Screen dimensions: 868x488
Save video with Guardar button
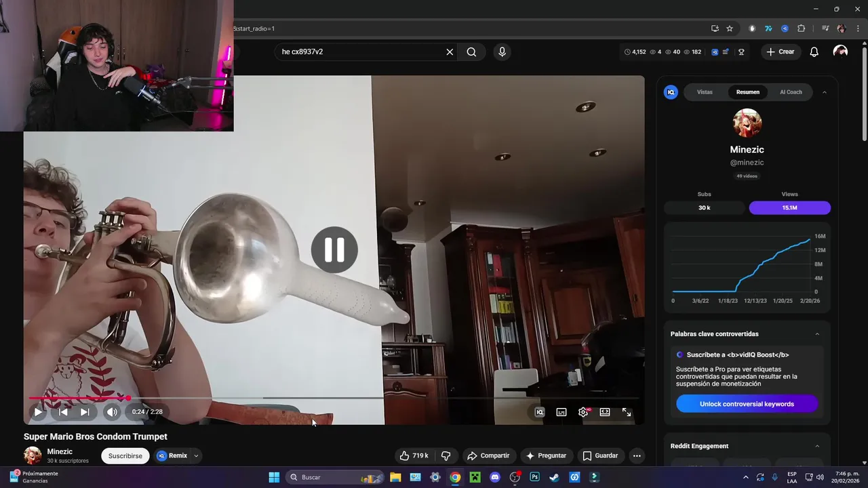[x=600, y=455]
